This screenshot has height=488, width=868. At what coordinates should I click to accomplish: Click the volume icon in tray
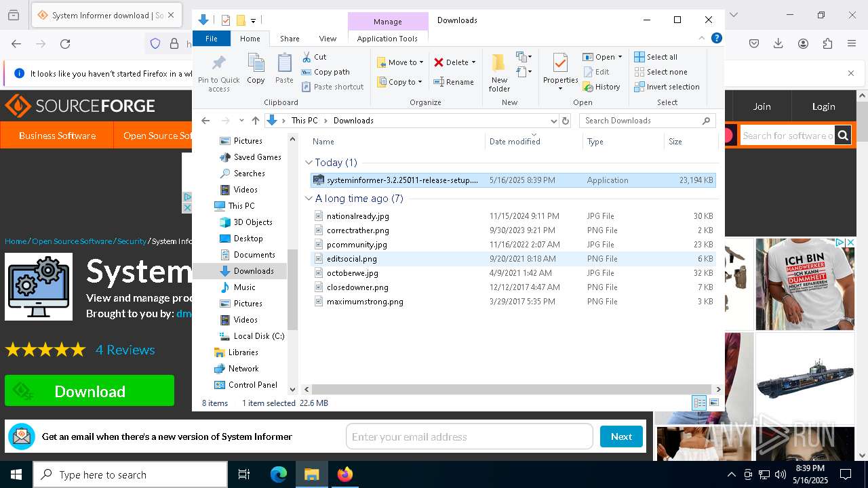(781, 474)
